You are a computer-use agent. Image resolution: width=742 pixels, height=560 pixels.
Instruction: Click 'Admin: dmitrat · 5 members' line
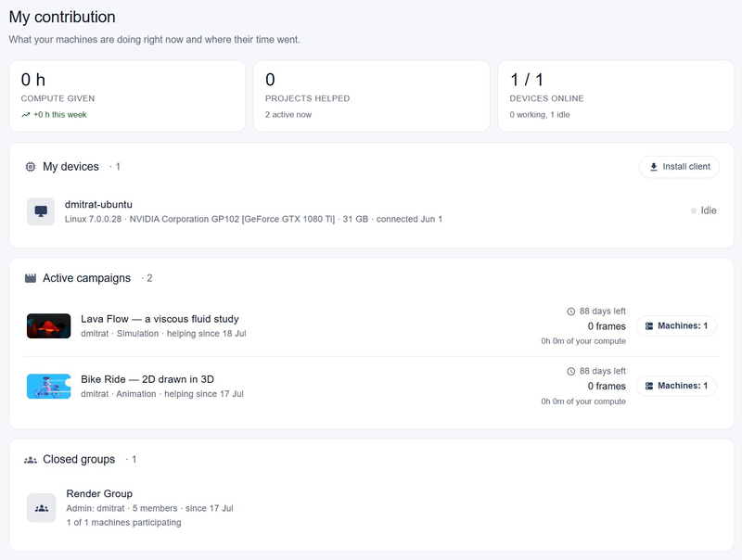(x=149, y=508)
